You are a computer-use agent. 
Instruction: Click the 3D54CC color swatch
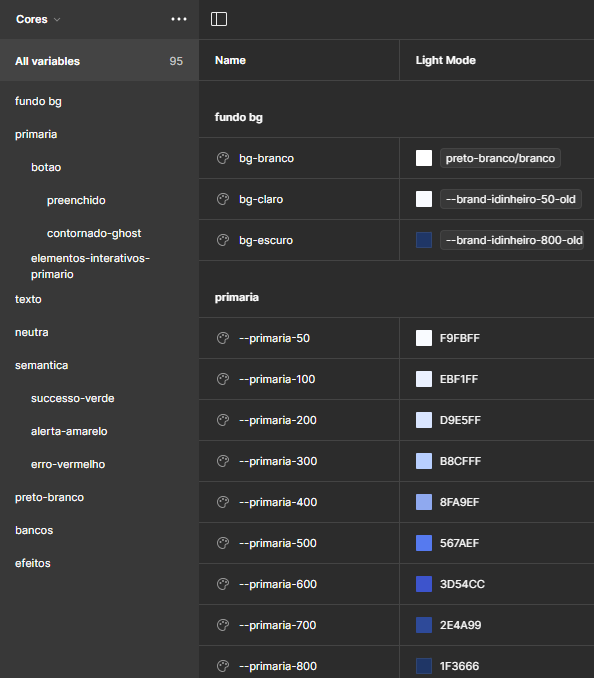[424, 584]
